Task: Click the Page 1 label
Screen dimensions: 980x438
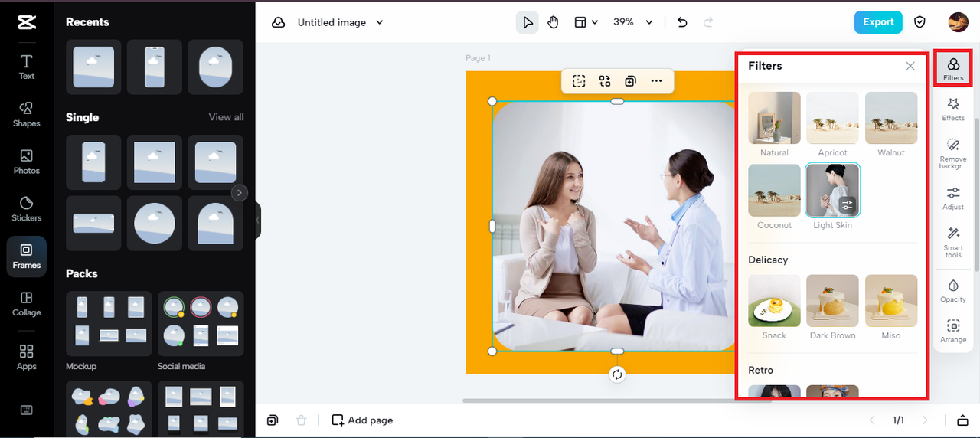Action: 478,58
